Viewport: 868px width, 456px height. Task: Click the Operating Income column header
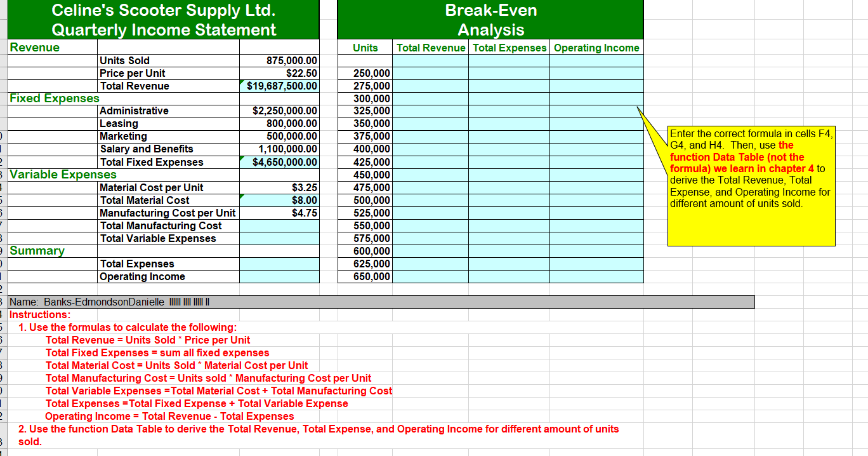click(596, 48)
